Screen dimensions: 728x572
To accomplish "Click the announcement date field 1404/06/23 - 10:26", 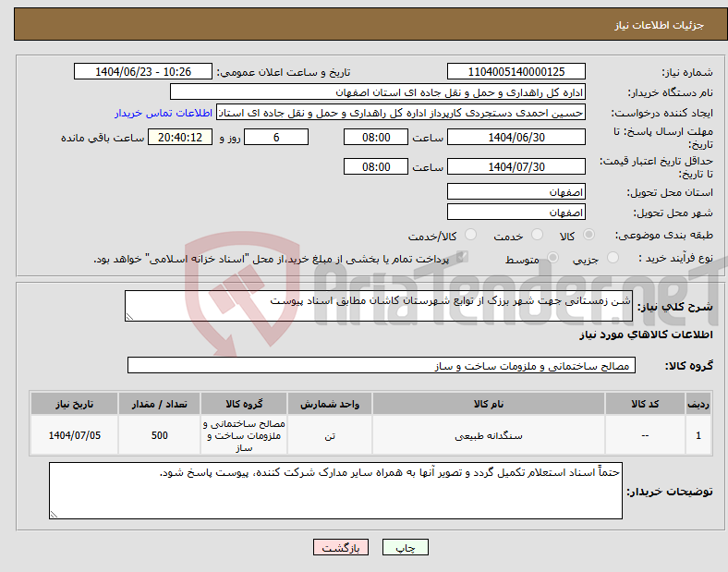I will pos(143,71).
